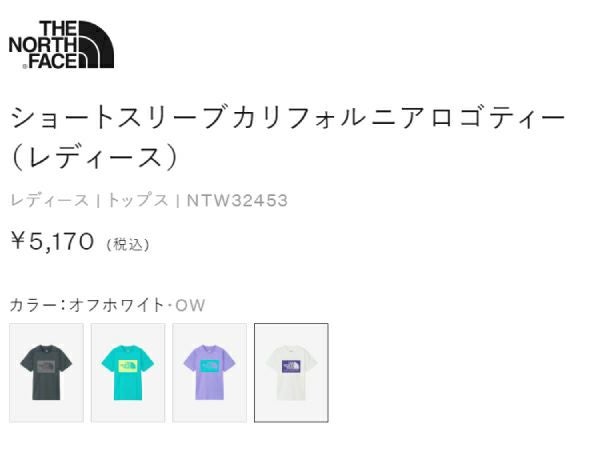This screenshot has height=450, width=600.
Task: Click the teal box logo on lavender tee
Action: click(x=209, y=366)
